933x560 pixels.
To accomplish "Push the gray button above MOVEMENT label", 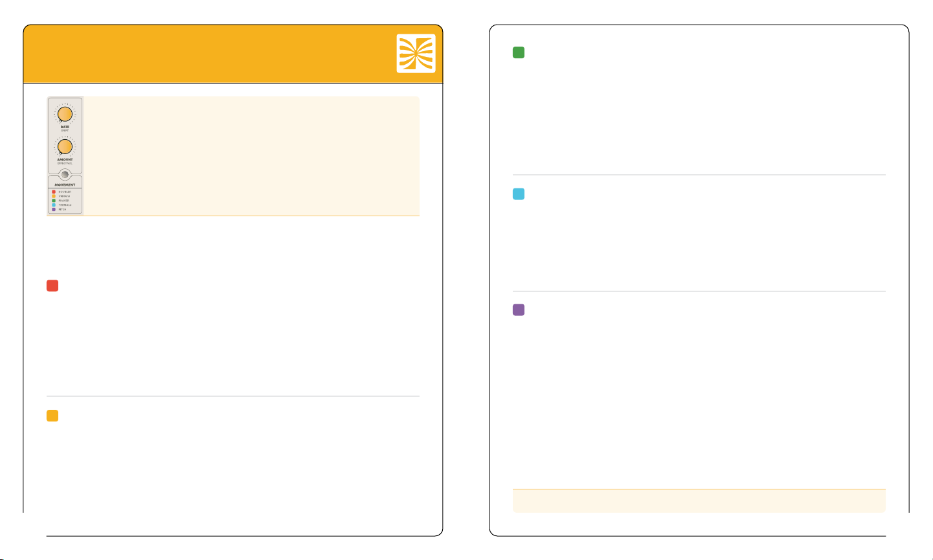I will 65,174.
